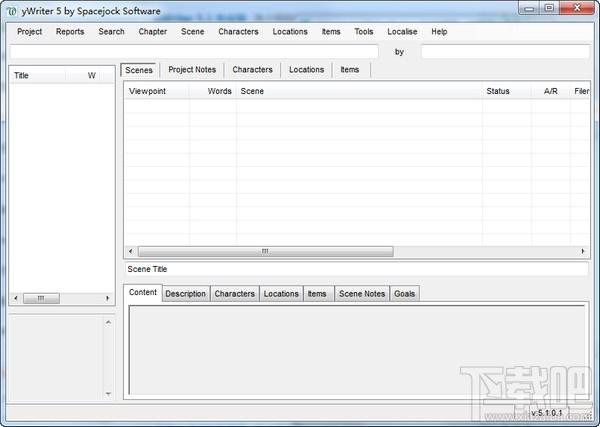Open the Locations menu in menu bar

(290, 32)
